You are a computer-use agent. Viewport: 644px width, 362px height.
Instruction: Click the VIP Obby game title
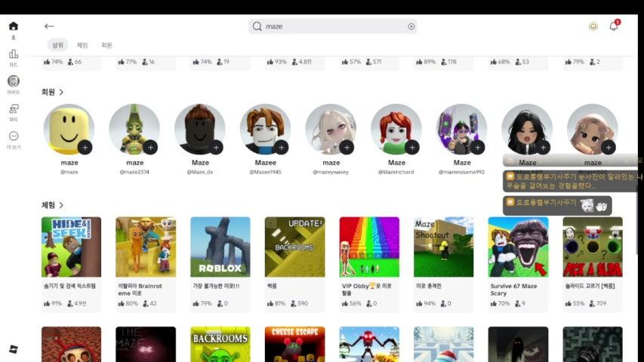point(366,290)
